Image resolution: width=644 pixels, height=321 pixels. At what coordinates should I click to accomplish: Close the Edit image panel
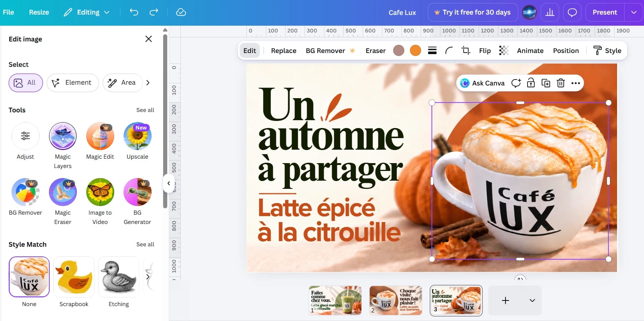point(149,39)
